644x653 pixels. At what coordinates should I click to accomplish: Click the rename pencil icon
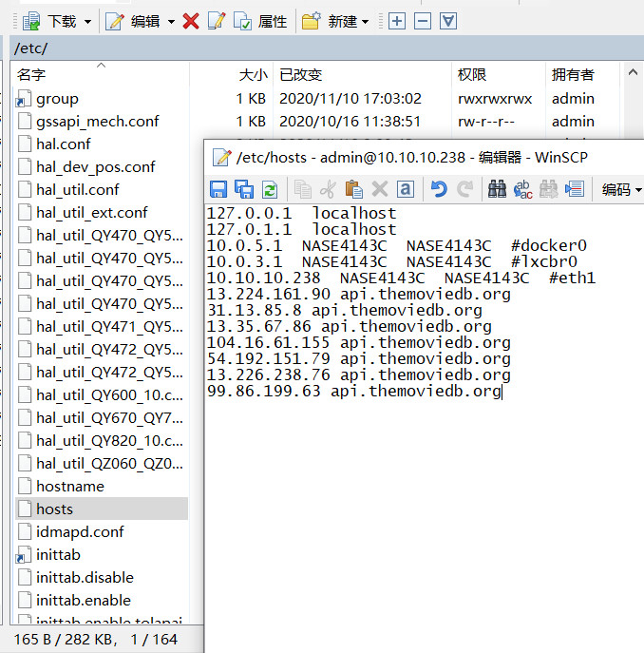[217, 21]
